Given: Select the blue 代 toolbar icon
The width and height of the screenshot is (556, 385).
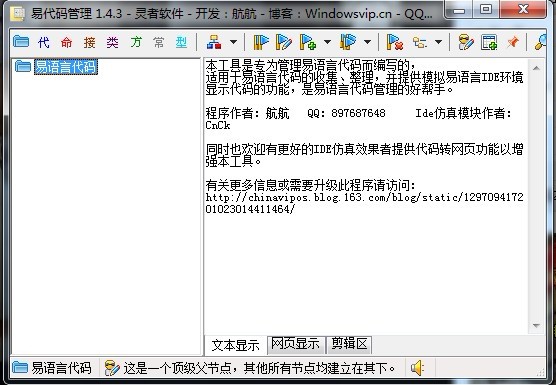Looking at the screenshot, I should (44, 43).
